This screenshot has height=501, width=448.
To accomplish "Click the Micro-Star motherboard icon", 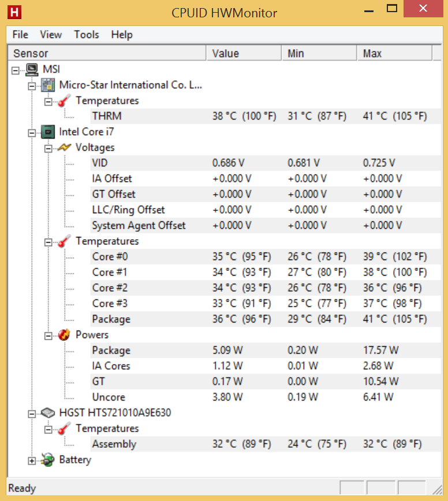I will pyautogui.click(x=48, y=86).
